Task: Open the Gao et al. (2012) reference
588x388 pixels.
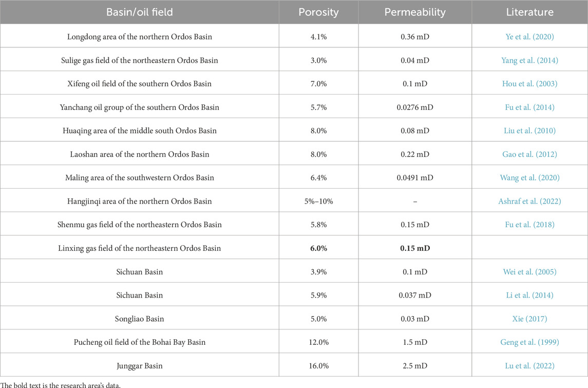Action: click(x=529, y=154)
